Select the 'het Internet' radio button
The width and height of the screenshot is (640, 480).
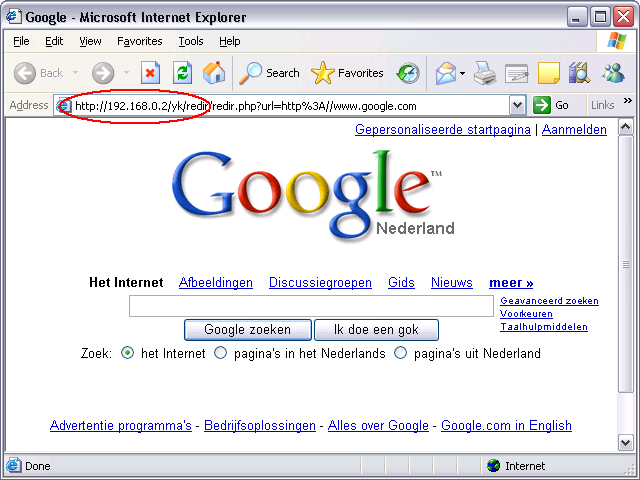[x=127, y=353]
